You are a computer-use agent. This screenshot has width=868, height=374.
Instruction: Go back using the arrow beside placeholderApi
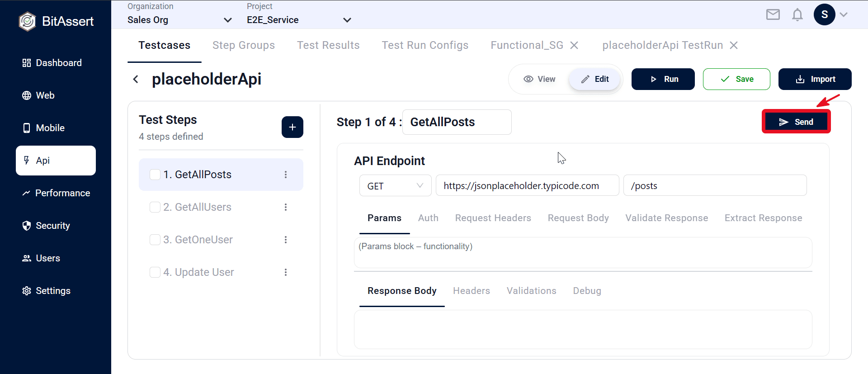pos(136,79)
